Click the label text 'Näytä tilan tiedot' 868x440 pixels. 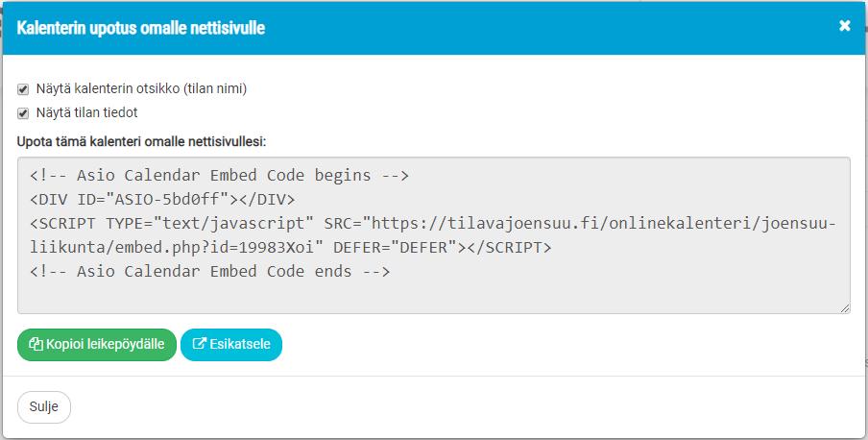coord(87,113)
